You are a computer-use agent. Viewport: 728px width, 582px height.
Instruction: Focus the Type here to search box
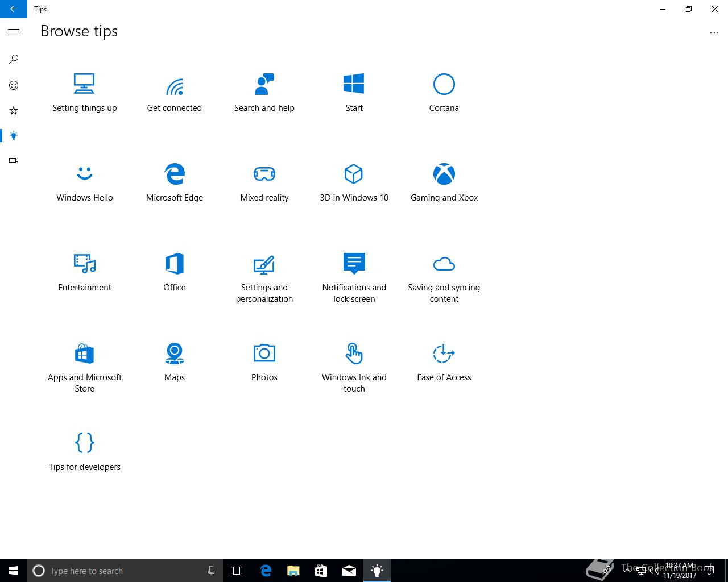pos(125,571)
